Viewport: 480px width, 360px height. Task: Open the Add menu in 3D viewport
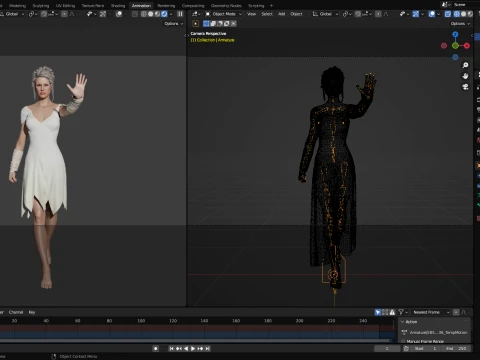(282, 14)
